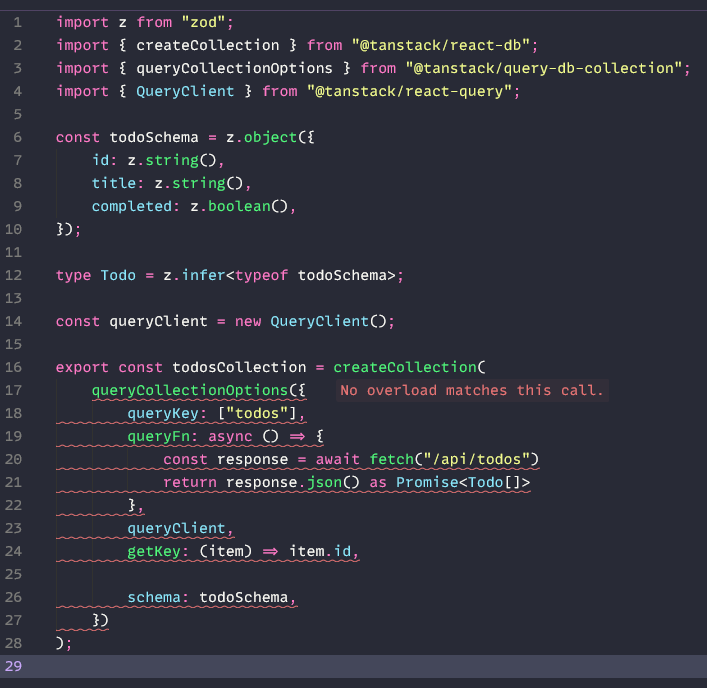The width and height of the screenshot is (707, 688).
Task: Click the export keyword on line 16
Action: point(83,367)
